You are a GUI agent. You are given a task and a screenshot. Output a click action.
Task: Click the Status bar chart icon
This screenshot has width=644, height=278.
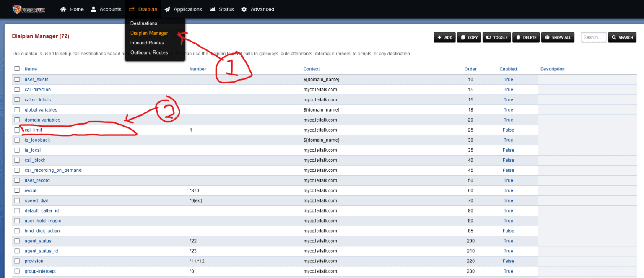tap(213, 9)
